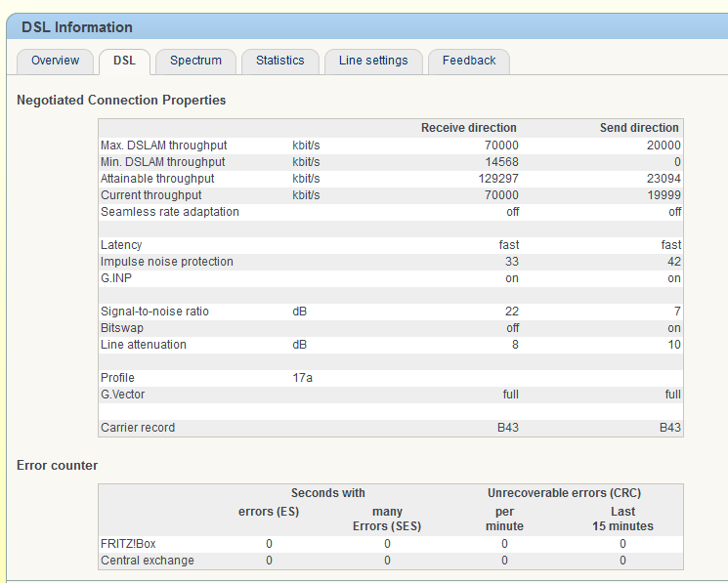The height and width of the screenshot is (583, 728).
Task: Click the Min. DSLAM throughput value 14568
Action: 499,162
